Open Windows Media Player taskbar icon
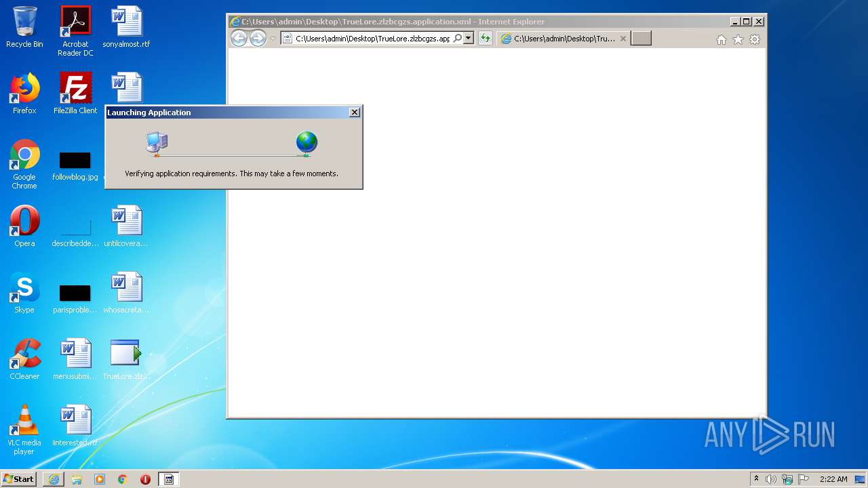The image size is (868, 488). 100,479
